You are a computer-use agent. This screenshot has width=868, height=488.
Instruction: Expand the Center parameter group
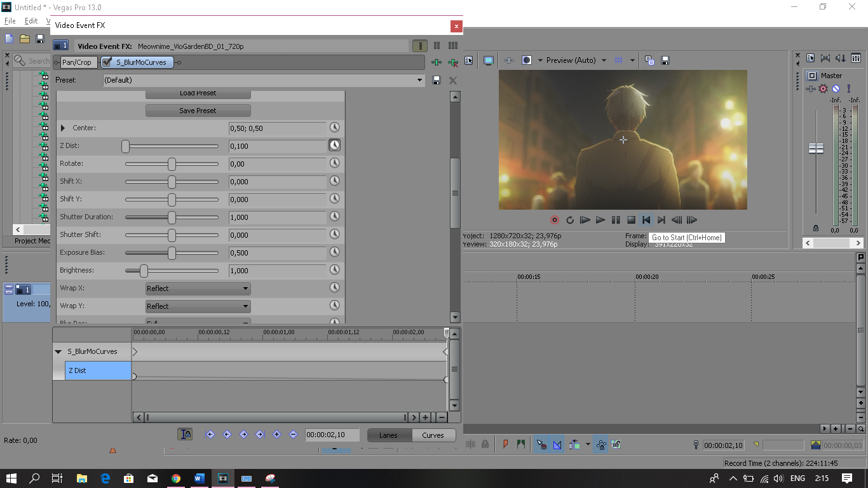[63, 128]
